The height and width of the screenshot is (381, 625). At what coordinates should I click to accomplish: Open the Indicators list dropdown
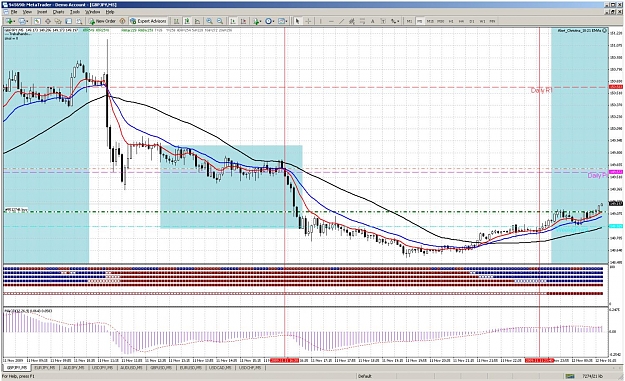[x=257, y=21]
